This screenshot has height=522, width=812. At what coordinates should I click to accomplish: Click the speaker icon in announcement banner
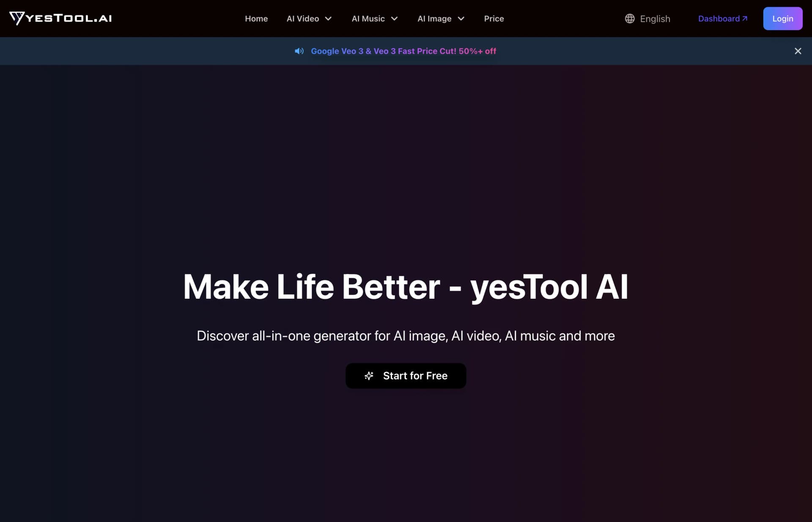[299, 51]
